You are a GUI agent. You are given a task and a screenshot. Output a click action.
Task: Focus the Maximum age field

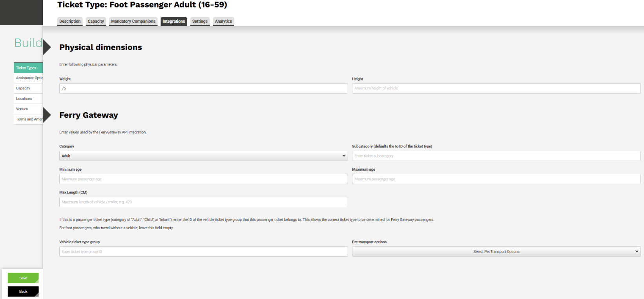pos(496,179)
